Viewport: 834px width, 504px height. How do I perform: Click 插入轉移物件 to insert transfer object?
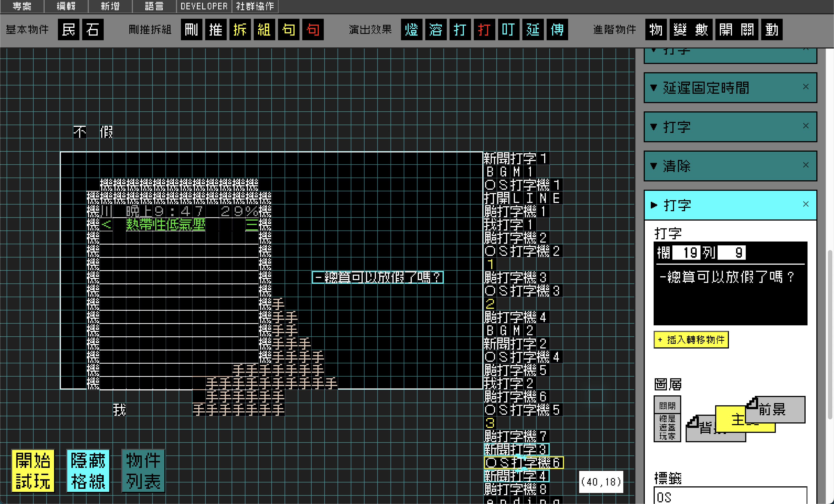691,340
